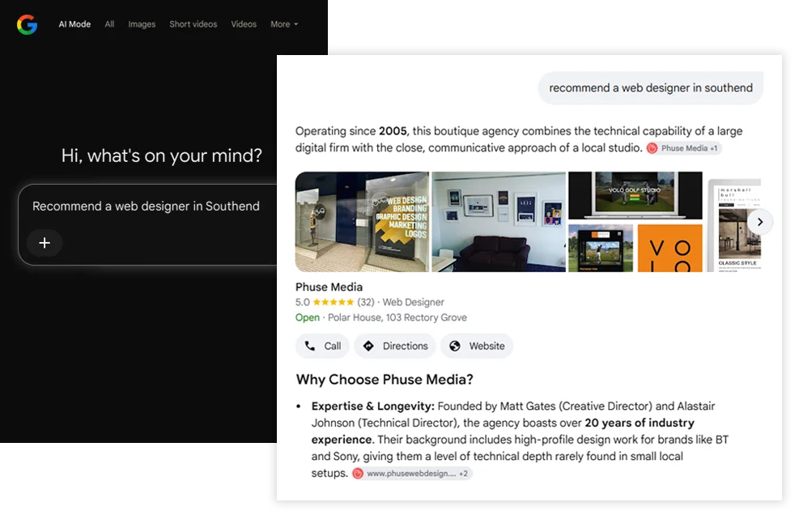Switch to the All tab

coord(109,24)
